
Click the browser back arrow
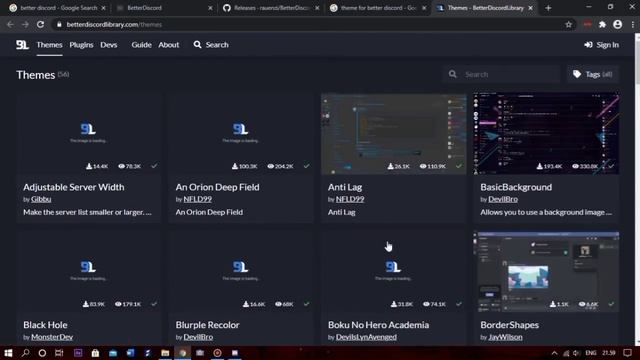tap(10, 24)
